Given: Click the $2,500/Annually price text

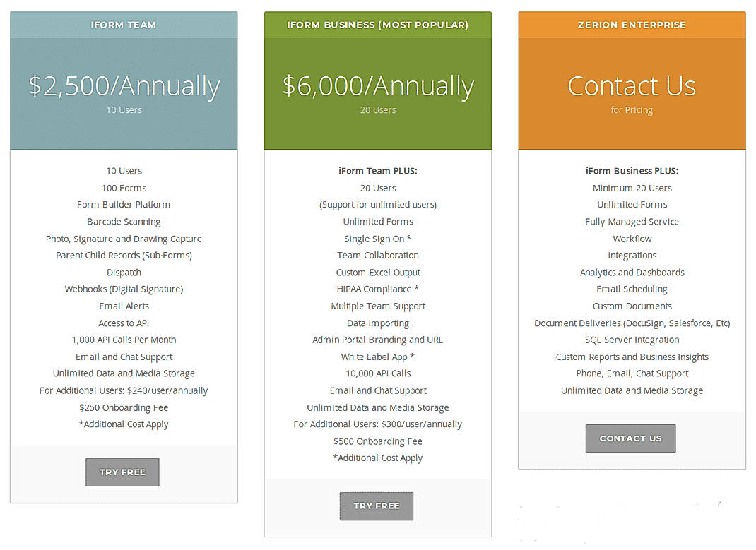Looking at the screenshot, I should pyautogui.click(x=124, y=86).
